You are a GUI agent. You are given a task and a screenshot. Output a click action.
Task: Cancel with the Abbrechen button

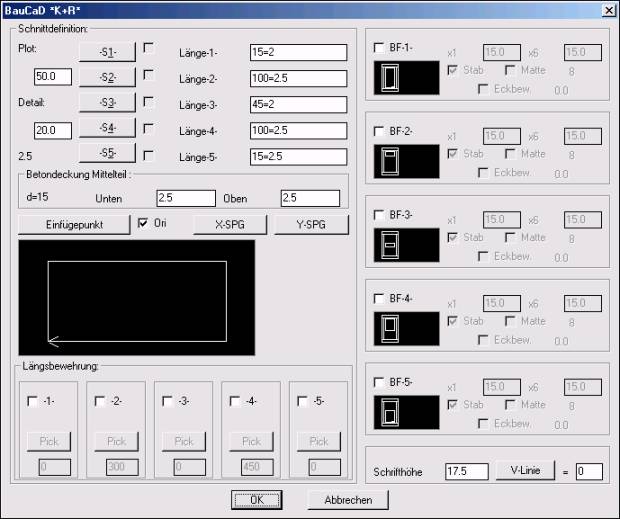(x=348, y=500)
